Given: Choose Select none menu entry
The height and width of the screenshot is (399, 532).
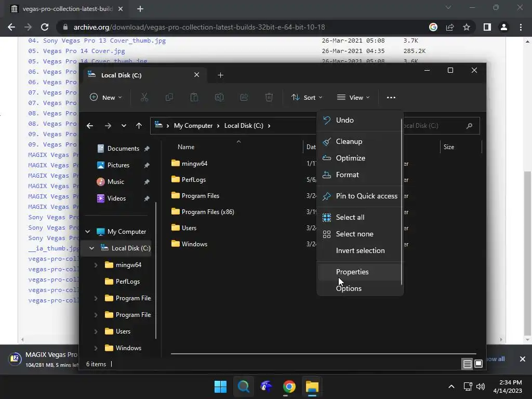Looking at the screenshot, I should 360,234.
